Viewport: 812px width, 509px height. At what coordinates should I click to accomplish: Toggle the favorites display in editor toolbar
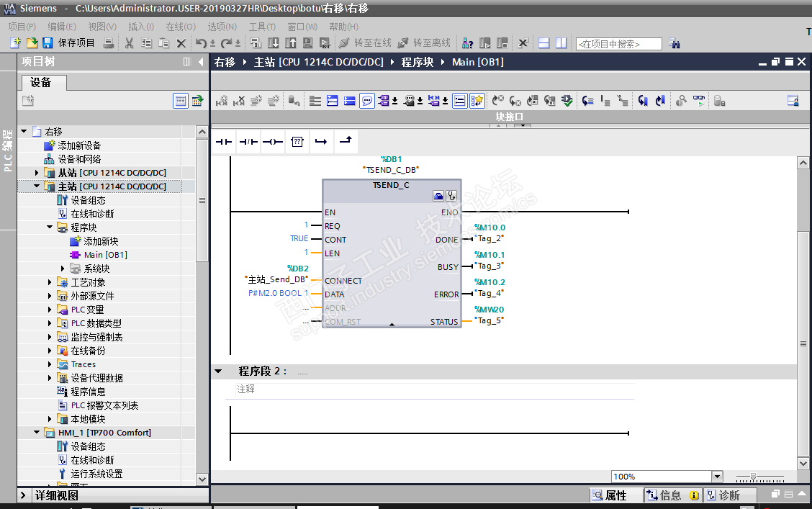point(477,101)
